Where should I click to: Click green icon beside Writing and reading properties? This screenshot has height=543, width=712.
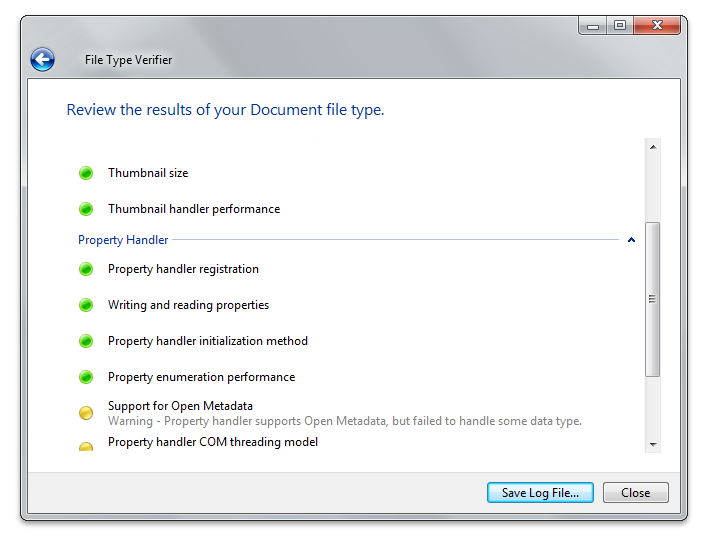pyautogui.click(x=86, y=305)
